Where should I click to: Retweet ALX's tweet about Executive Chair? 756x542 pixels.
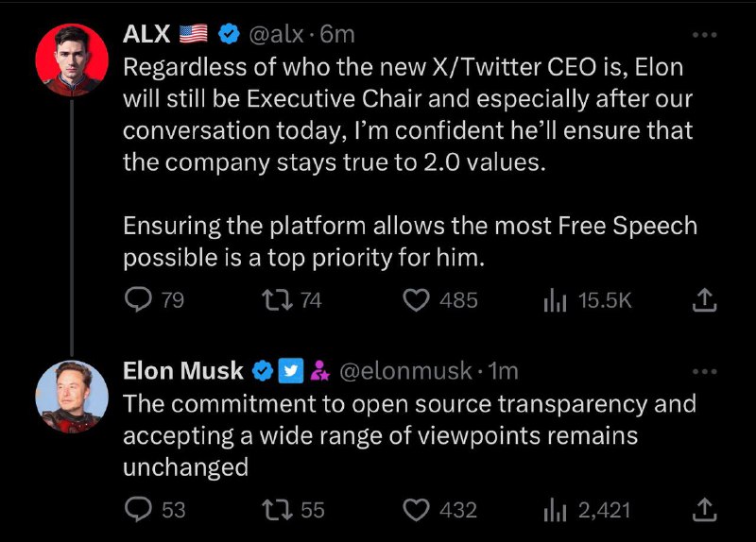pos(277,300)
